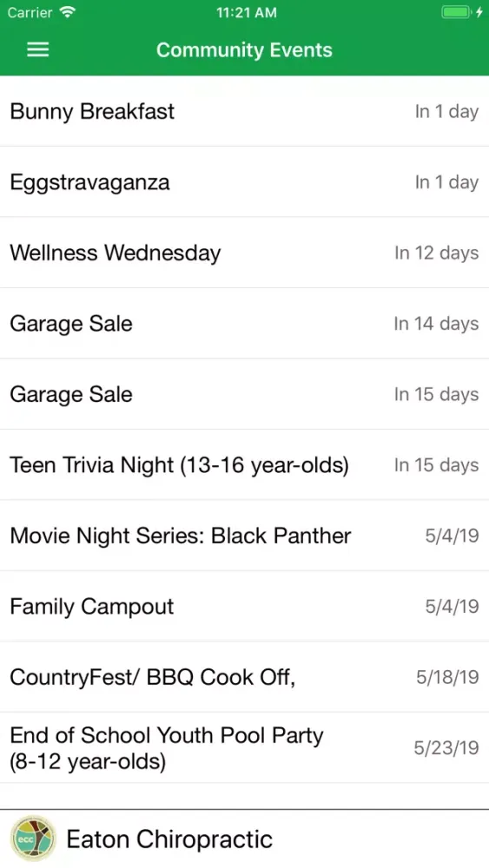This screenshot has height=868, width=489.
Task: Open the Eggstravaganza event
Action: [x=244, y=182]
